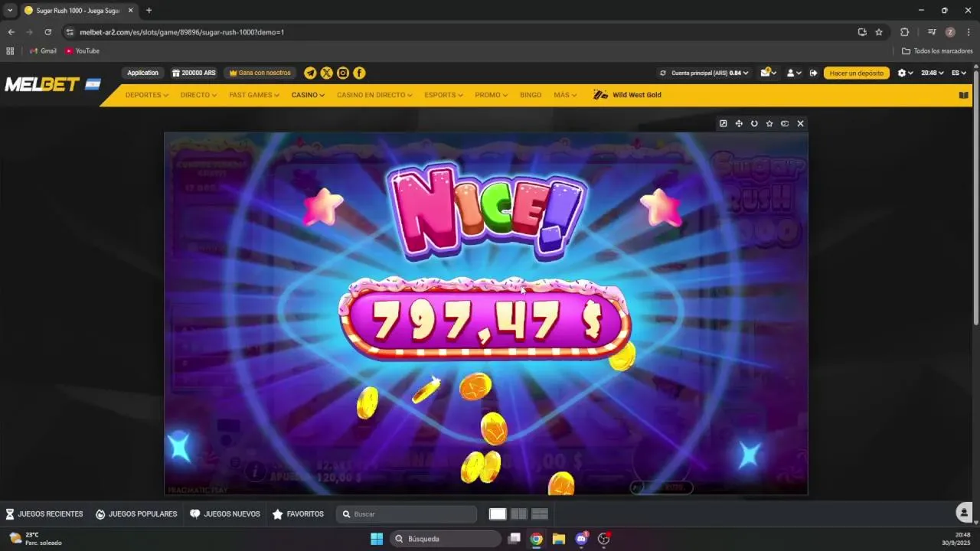Expand the 20:48 time dropdown
Image resolution: width=980 pixels, height=551 pixels.
(x=932, y=73)
